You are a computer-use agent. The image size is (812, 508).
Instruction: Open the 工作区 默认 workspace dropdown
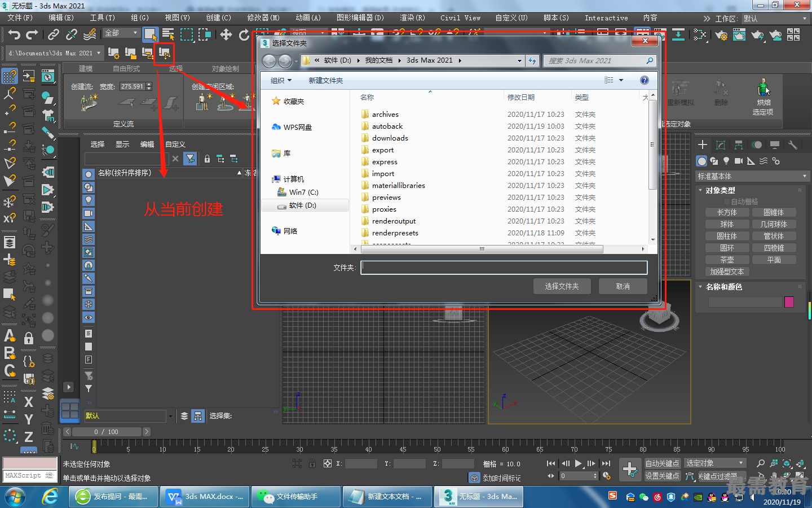pyautogui.click(x=775, y=19)
